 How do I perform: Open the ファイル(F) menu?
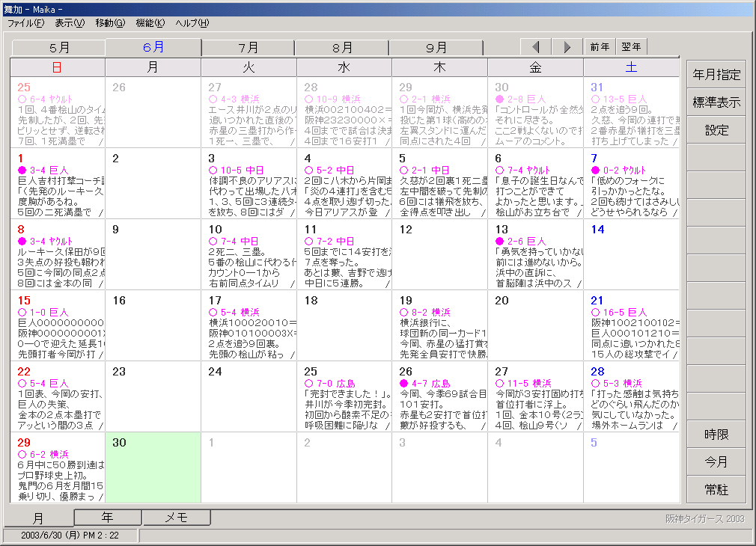click(x=26, y=23)
